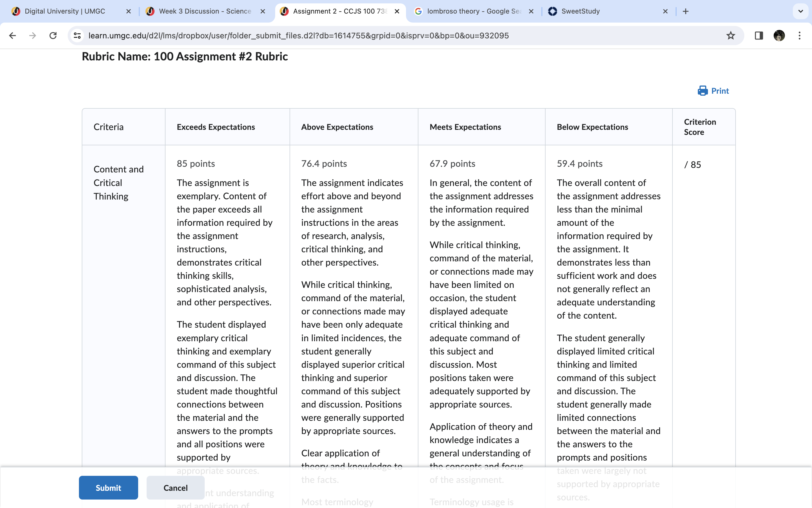Close the SweetStudy tab

pos(665,11)
